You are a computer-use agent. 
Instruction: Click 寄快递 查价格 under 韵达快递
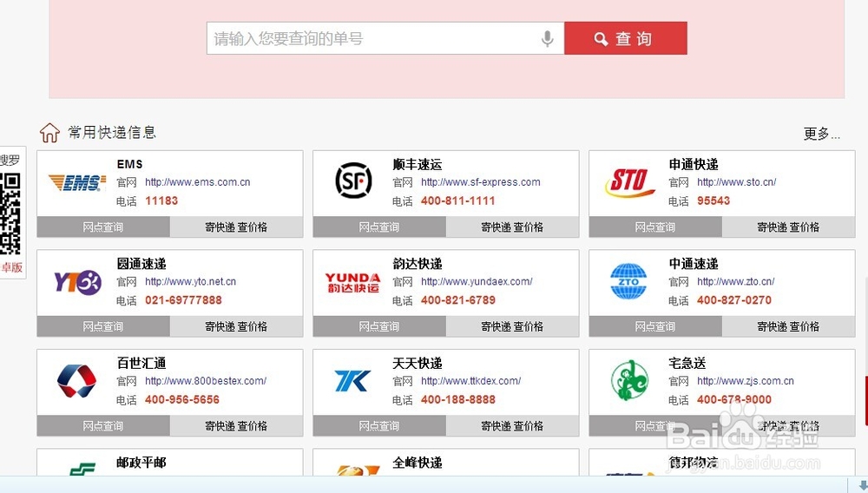click(512, 326)
